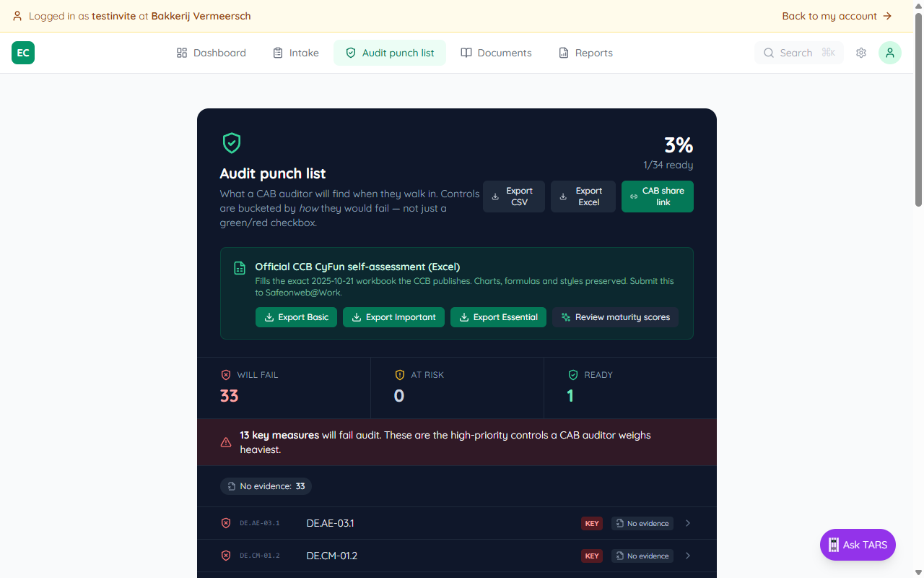Open the settings gear icon
Screen dimensions: 924x578
(861, 53)
